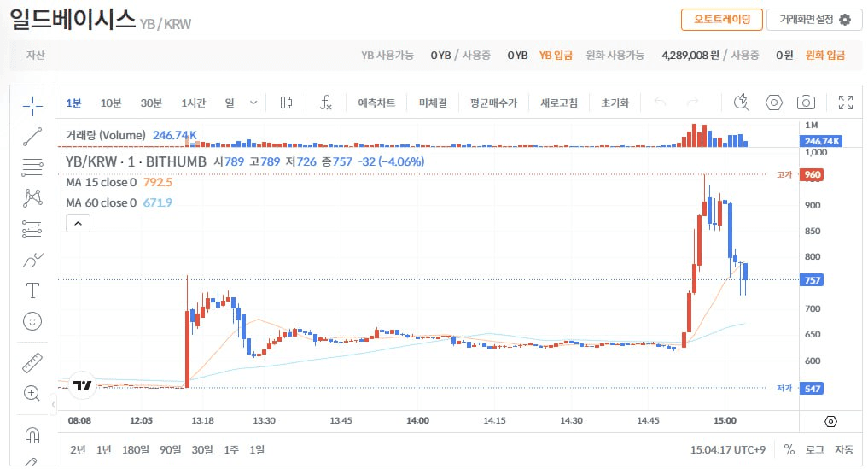Open the 원화 입금 link
Screen dimensions: 868x469
[x=825, y=55]
